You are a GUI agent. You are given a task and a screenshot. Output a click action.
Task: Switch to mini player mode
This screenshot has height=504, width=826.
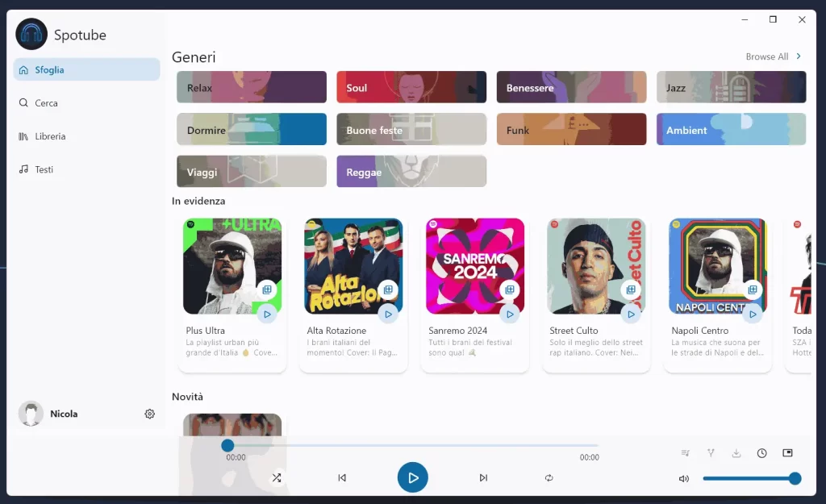tap(787, 453)
